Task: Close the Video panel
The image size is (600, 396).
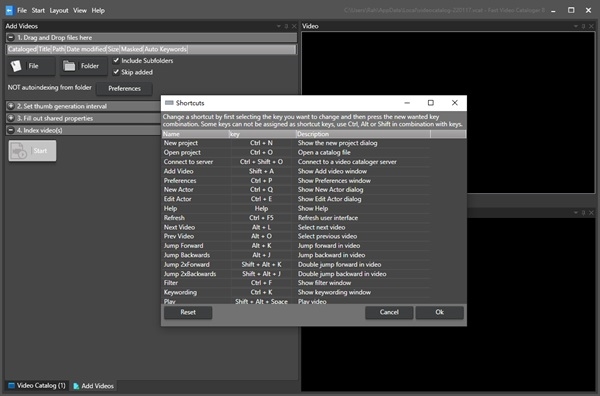Action: (x=591, y=26)
